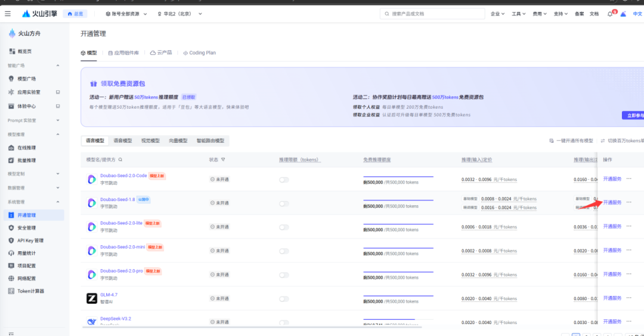644x336 pixels.
Task: Open region dropdown 华北2（北京）
Action: [179, 14]
